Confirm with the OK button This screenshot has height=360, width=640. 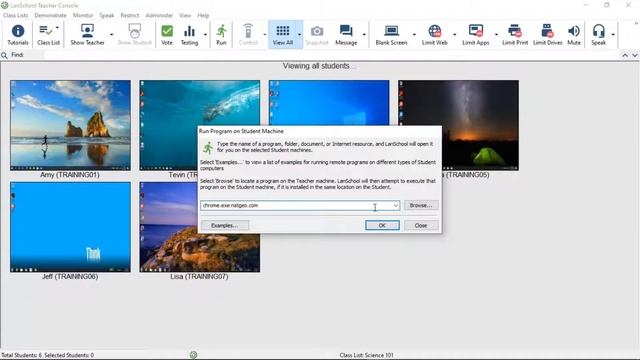click(x=382, y=225)
